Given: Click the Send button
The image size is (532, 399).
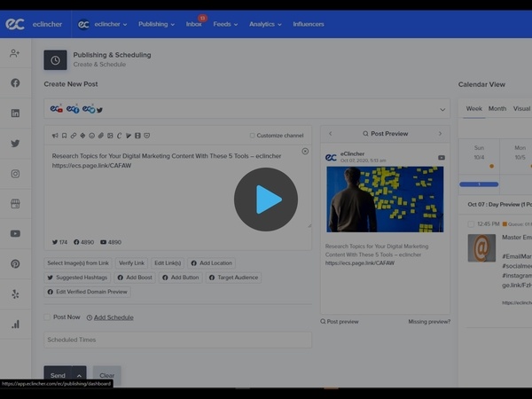Looking at the screenshot, I should [58, 375].
